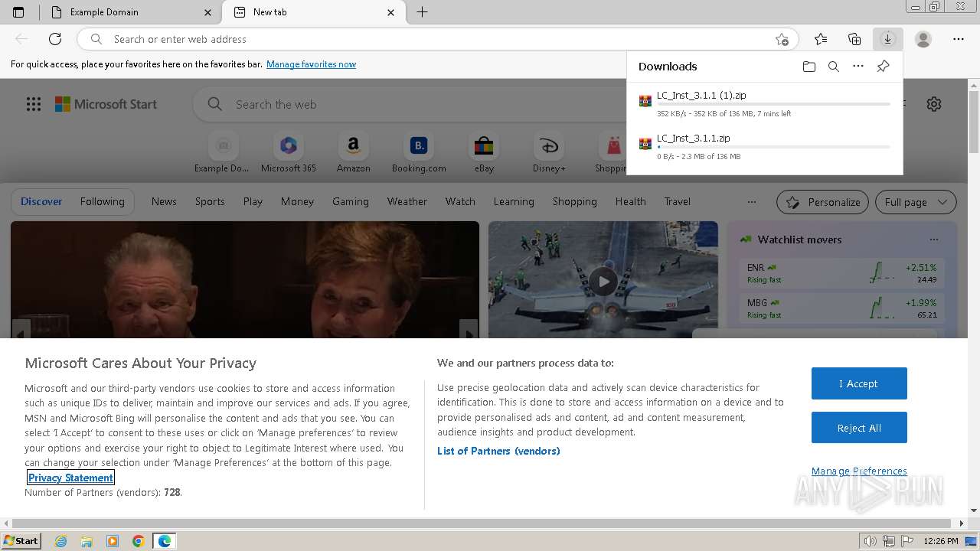This screenshot has width=980, height=551.
Task: Select the Following feed tab
Action: 102,202
